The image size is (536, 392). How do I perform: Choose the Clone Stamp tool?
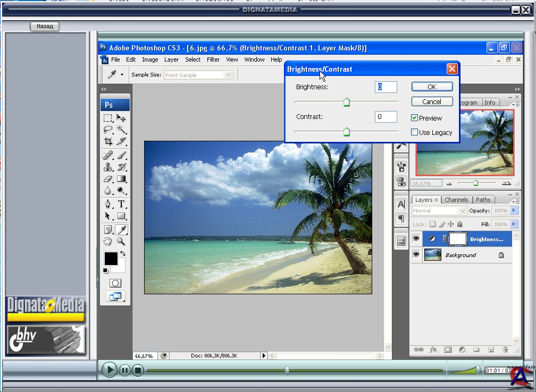108,167
